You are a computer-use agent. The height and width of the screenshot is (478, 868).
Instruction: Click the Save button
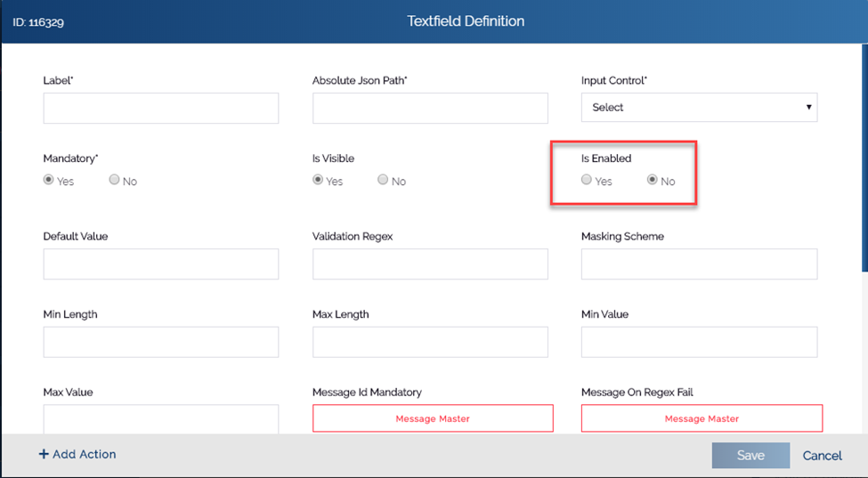tap(750, 456)
